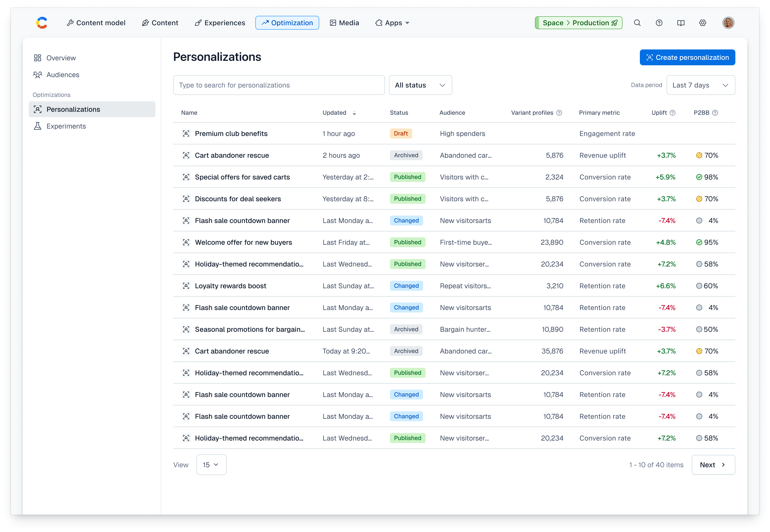Go to the Next page of results
Viewport: 770px width, 532px height.
click(713, 465)
